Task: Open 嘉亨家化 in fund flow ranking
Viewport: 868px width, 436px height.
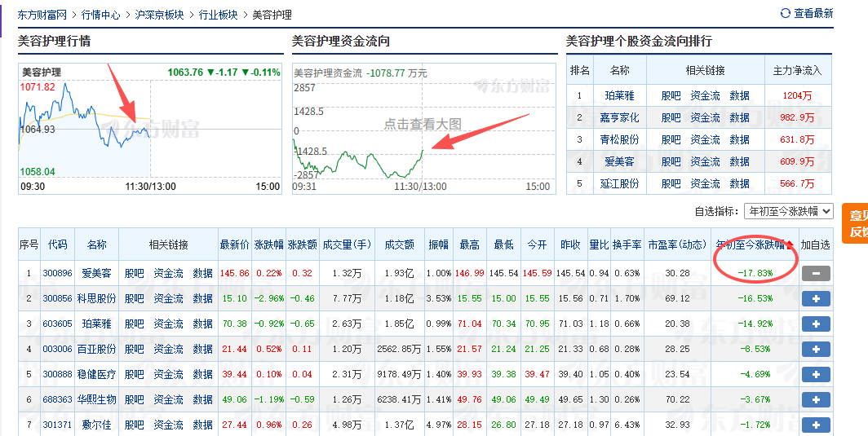Action: tap(619, 118)
